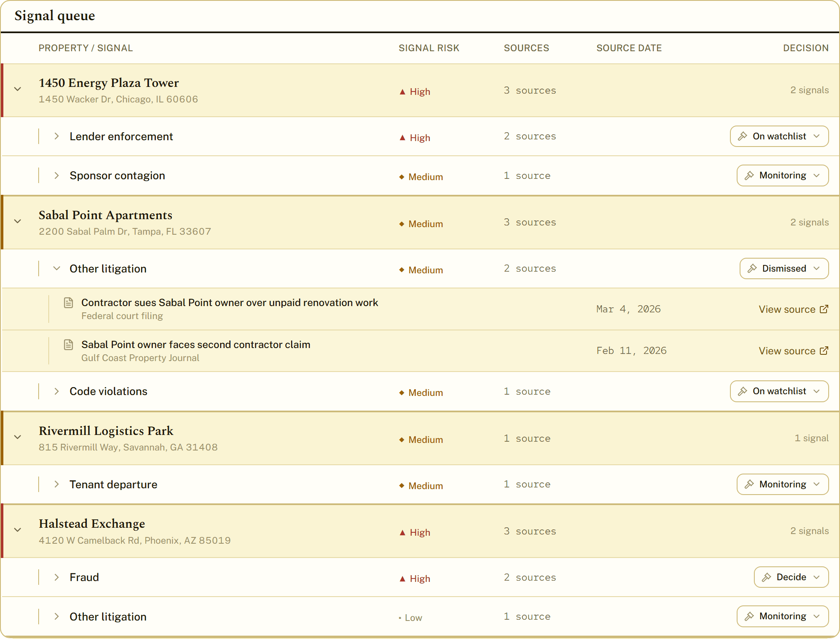Open Sponsor contagion Monitoring decision dropdown

[782, 175]
